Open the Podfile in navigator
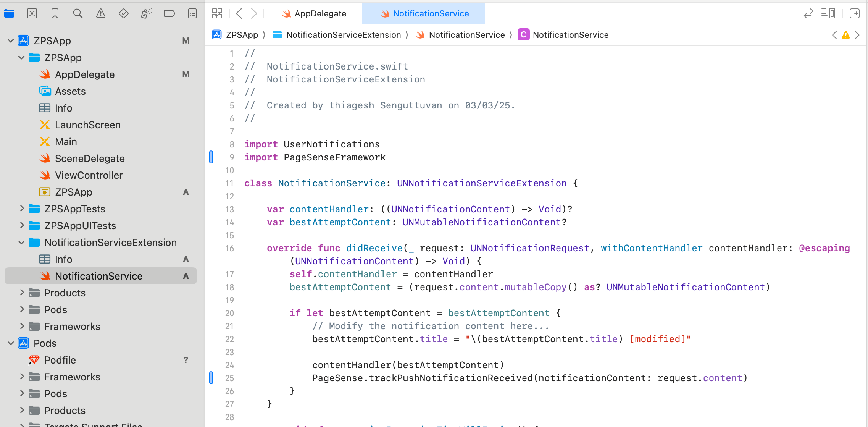The height and width of the screenshot is (427, 868). coord(60,360)
